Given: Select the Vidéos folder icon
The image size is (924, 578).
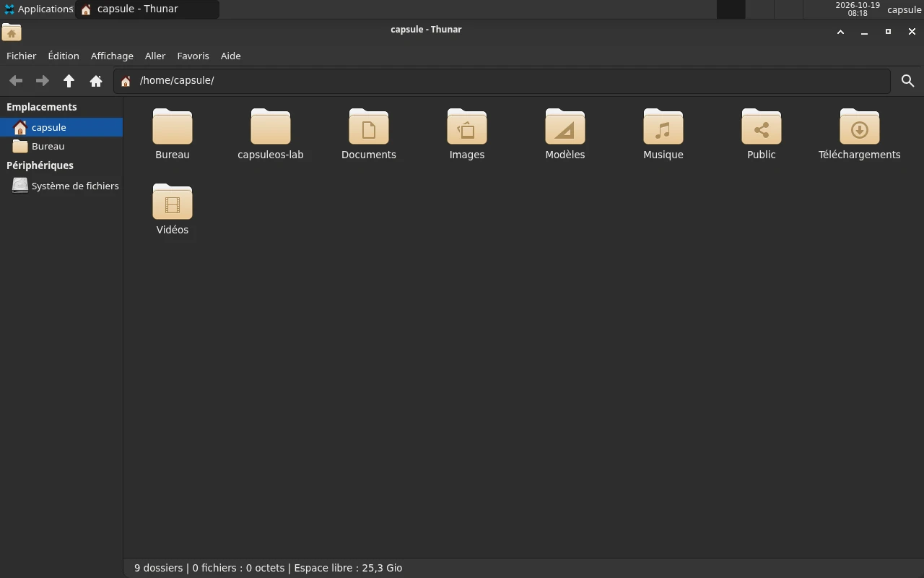Looking at the screenshot, I should pos(173,202).
